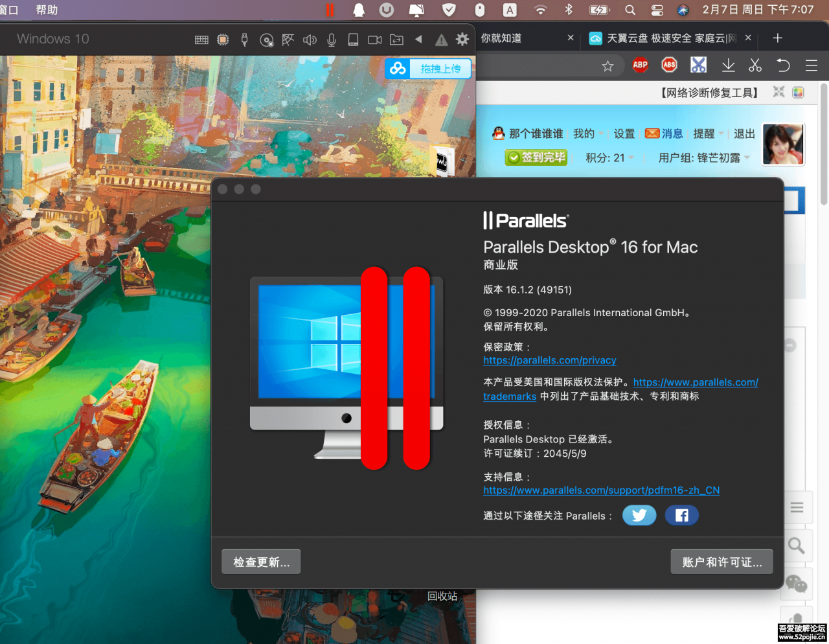Open VM configuration gear icon
The image size is (829, 644).
tap(462, 40)
